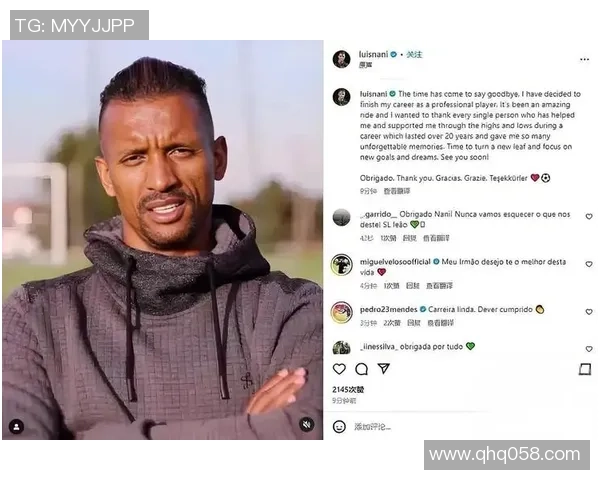
Task: Like the _garrido_ comment
Action: click(589, 217)
